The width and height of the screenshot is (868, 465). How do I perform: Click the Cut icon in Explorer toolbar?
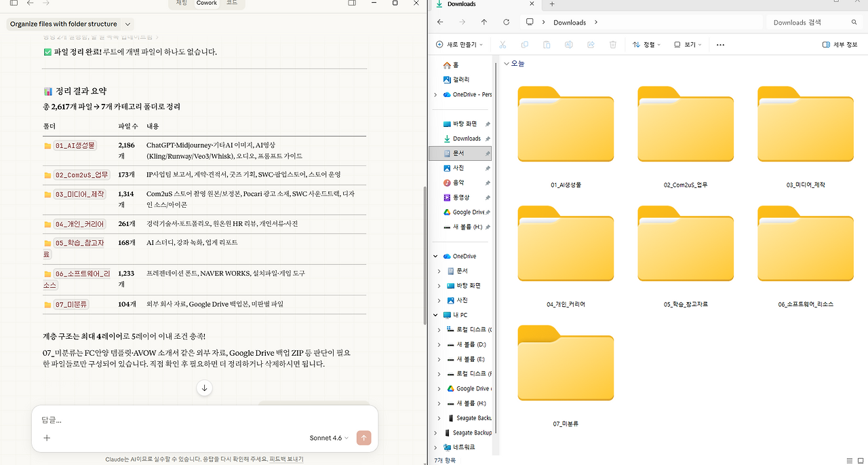tap(502, 44)
